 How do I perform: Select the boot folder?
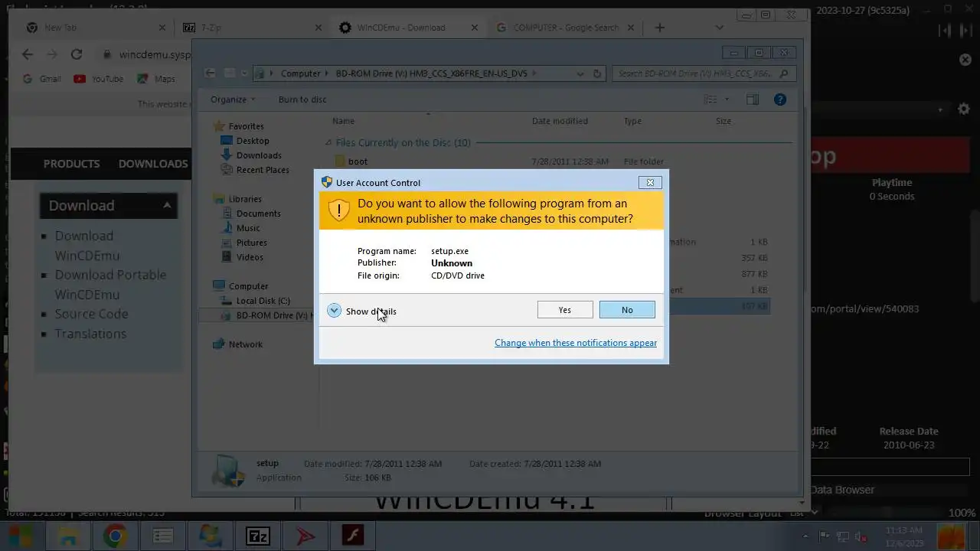pyautogui.click(x=358, y=161)
